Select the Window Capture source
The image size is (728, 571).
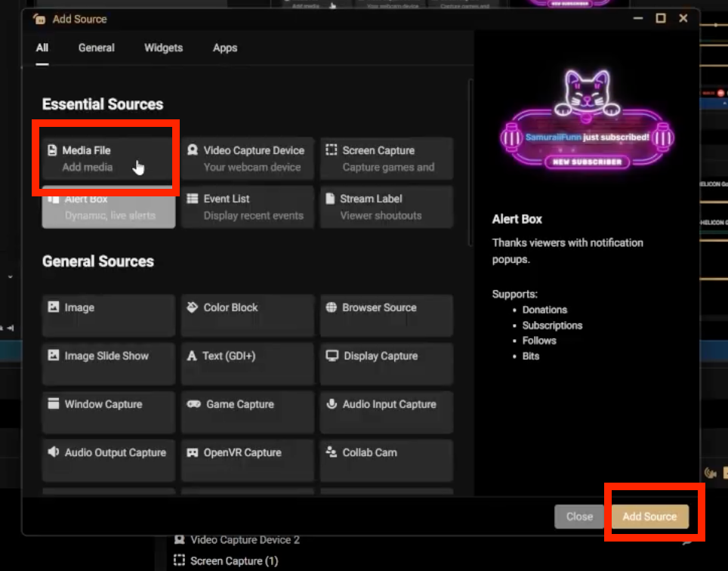pos(109,412)
